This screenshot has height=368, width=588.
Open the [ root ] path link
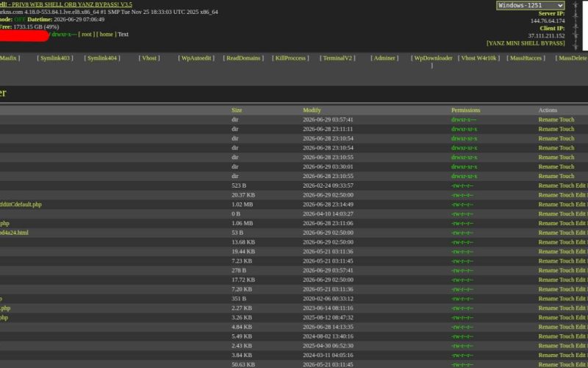tap(87, 34)
